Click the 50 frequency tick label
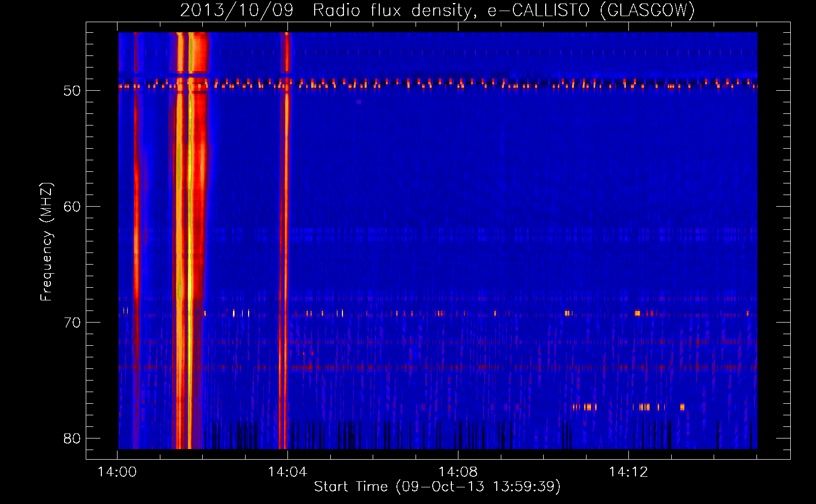 point(72,91)
